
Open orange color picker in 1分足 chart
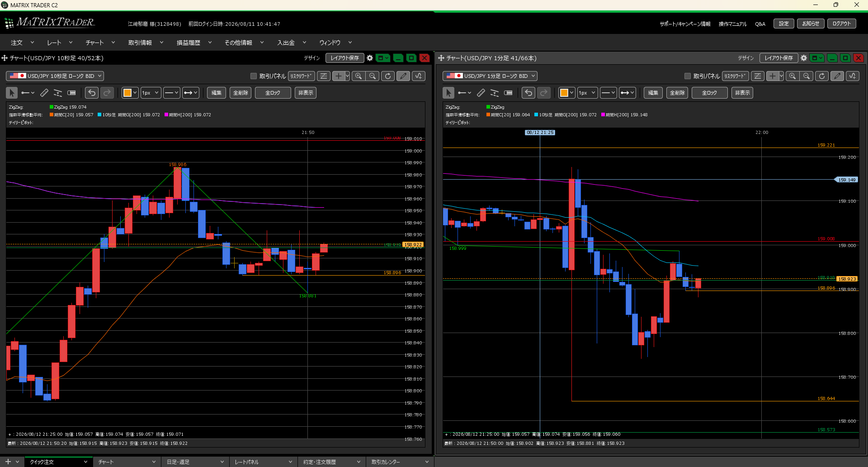[566, 93]
